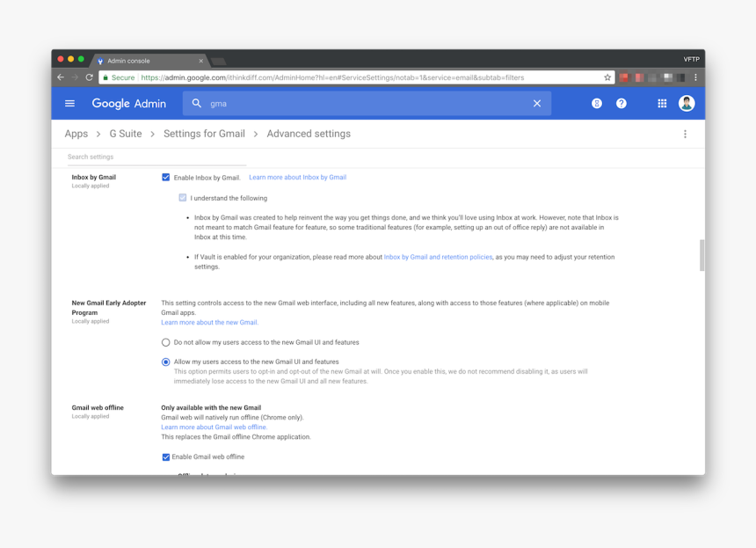Click the red extension icon in toolbar
Image resolution: width=756 pixels, height=548 pixels.
click(x=623, y=77)
